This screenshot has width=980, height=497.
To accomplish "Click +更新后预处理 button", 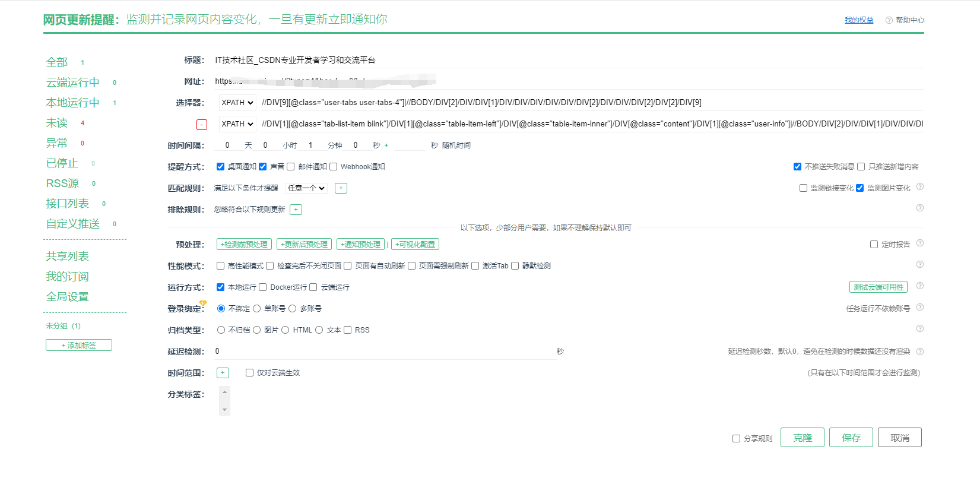I will click(304, 245).
